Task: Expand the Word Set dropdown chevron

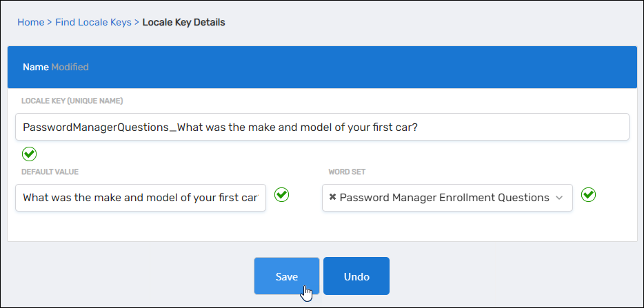Action: click(559, 197)
